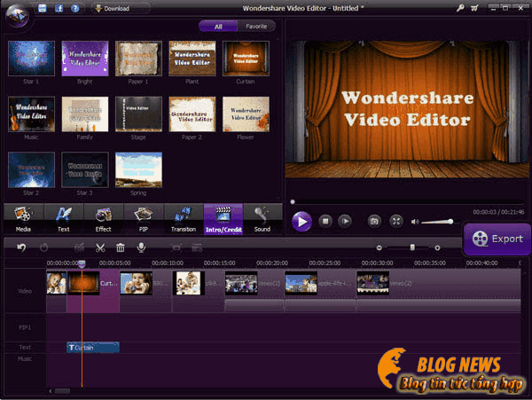532x400 pixels.
Task: Open the PIP tab
Action: coord(144,219)
